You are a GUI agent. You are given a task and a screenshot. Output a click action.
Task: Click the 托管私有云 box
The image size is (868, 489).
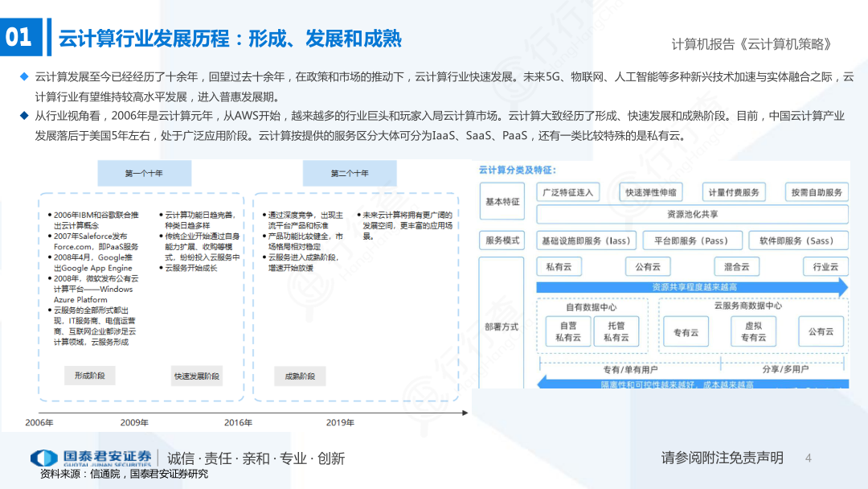[x=616, y=331]
